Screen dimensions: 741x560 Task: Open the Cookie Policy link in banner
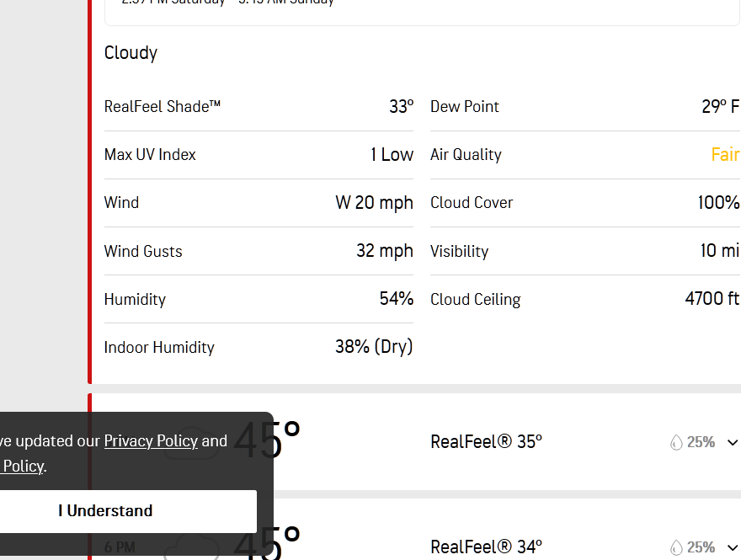click(x=22, y=466)
